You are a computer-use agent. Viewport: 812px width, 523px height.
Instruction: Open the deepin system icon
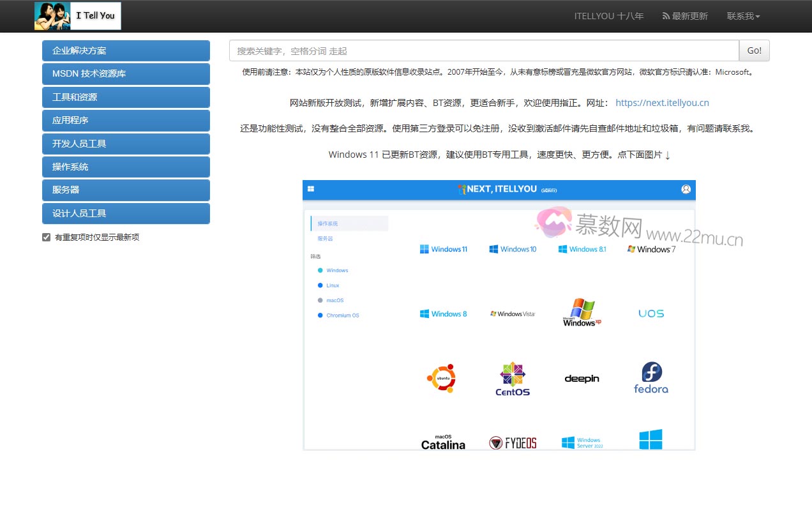coord(581,378)
